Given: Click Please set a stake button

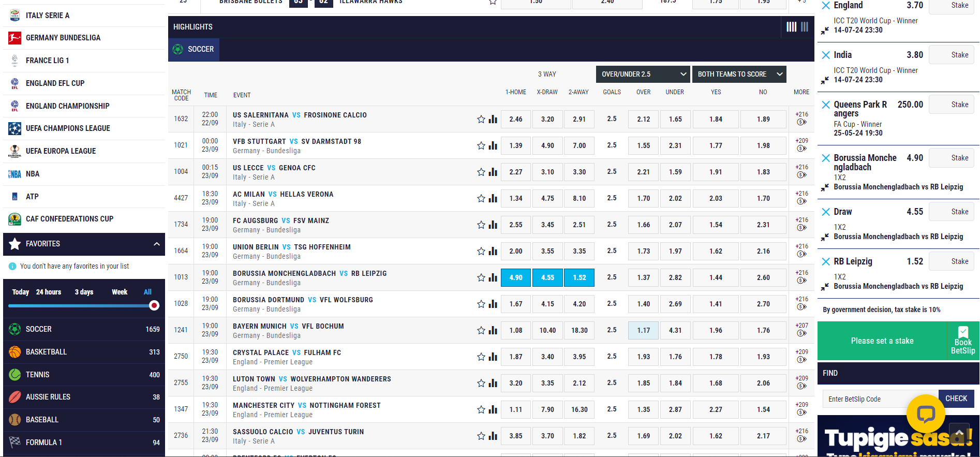Looking at the screenshot, I should [882, 341].
